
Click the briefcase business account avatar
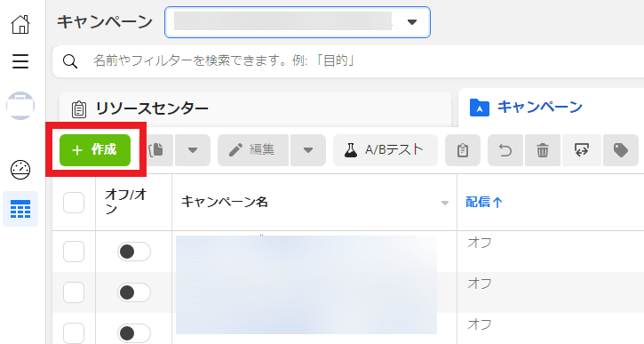[x=20, y=106]
